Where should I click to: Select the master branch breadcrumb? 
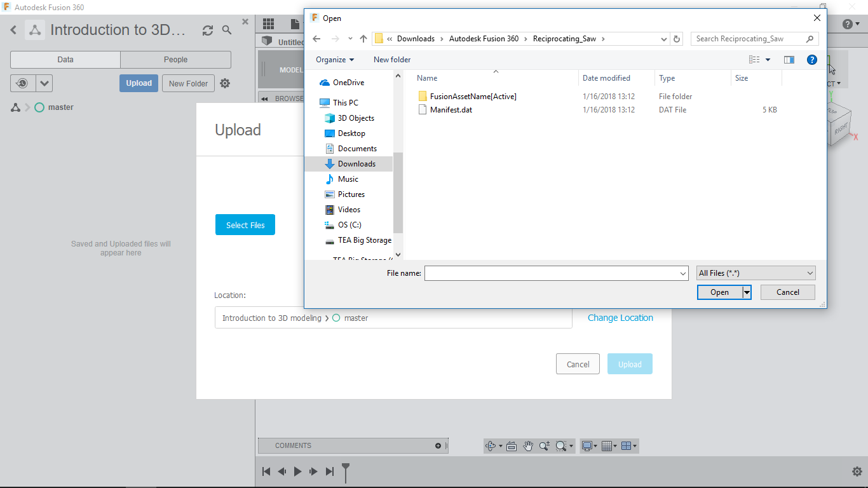tap(54, 107)
